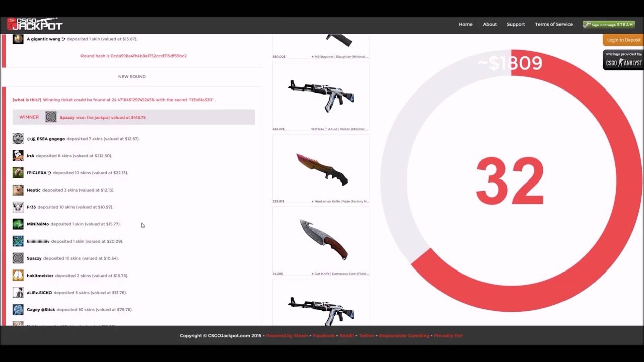
Task: Open the About page
Action: (490, 24)
